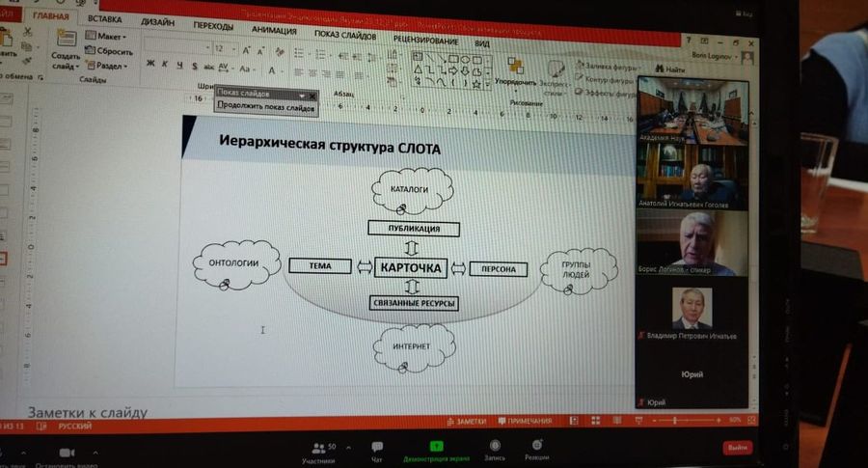Toggle text shadow S formatting
This screenshot has width=868, height=468.
click(194, 67)
